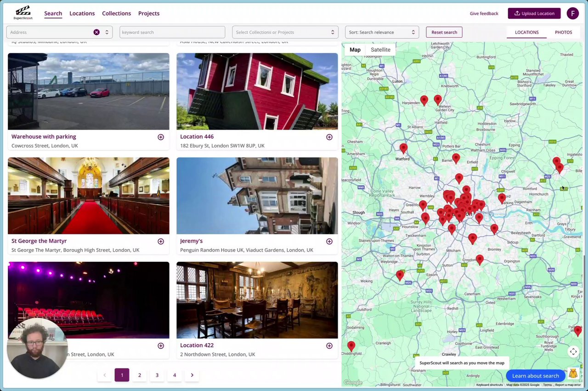Click the map pin near Chiddingfold

click(351, 346)
